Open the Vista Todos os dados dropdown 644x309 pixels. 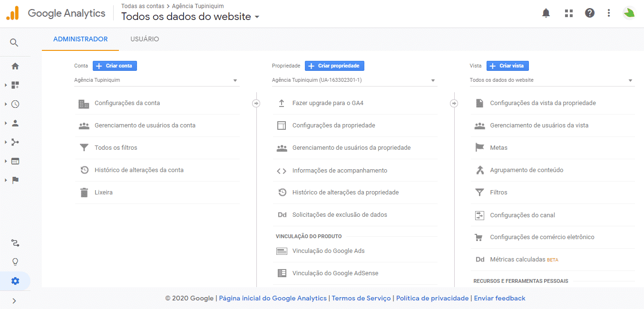click(x=552, y=80)
